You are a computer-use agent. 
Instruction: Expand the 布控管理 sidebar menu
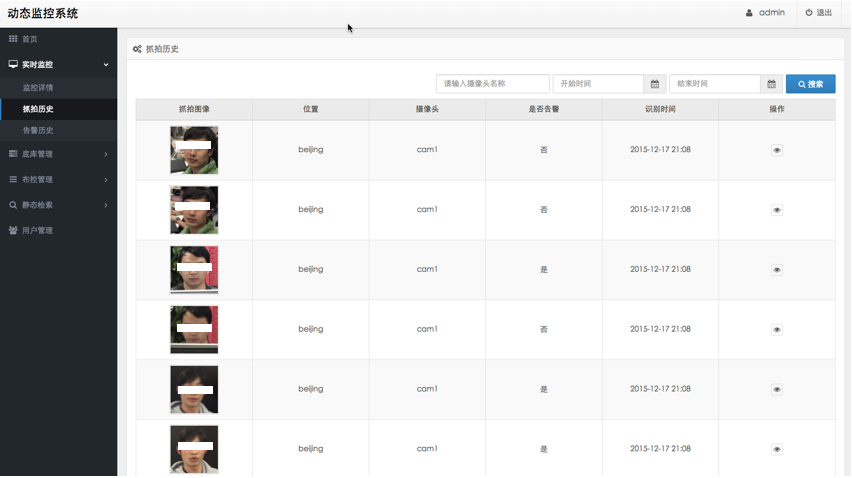coord(58,179)
